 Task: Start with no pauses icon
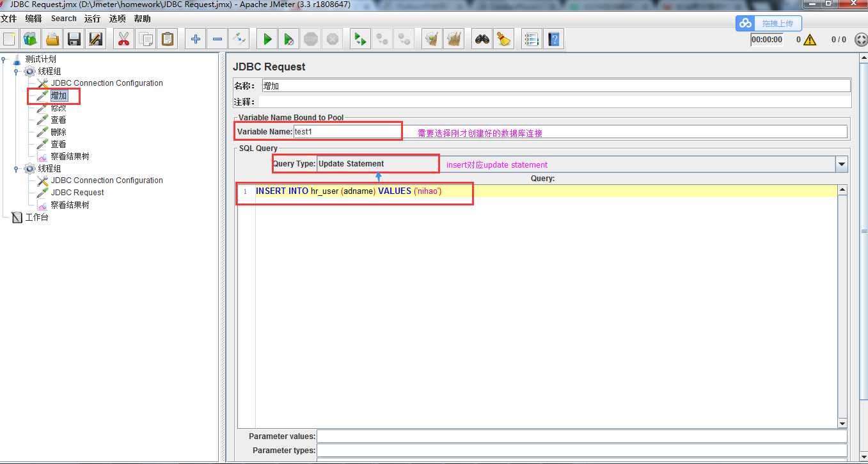[x=289, y=39]
